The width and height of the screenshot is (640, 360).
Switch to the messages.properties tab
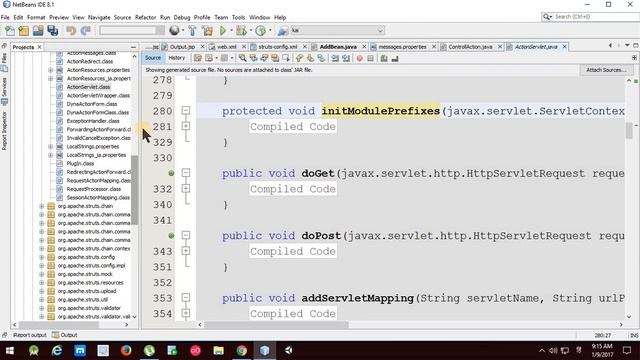402,47
